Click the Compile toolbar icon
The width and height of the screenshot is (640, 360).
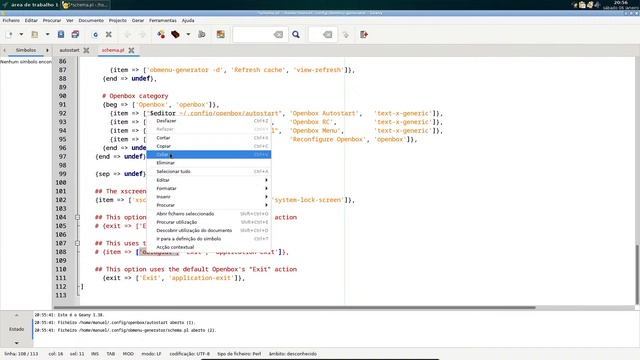tap(161, 35)
